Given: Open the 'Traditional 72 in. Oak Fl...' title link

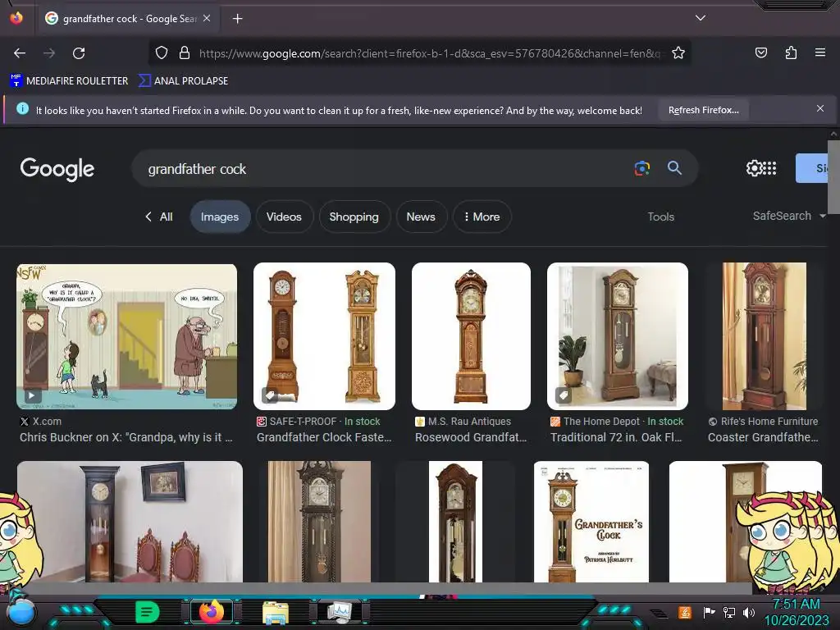Looking at the screenshot, I should click(616, 437).
